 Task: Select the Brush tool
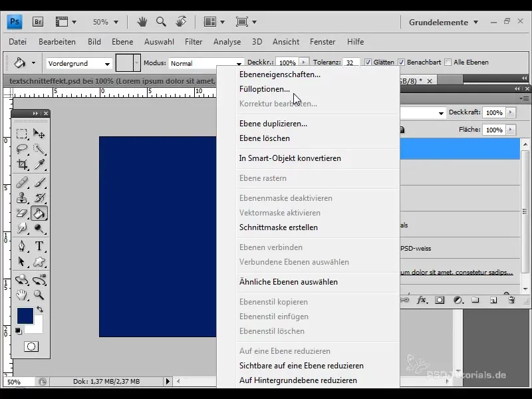(x=39, y=182)
